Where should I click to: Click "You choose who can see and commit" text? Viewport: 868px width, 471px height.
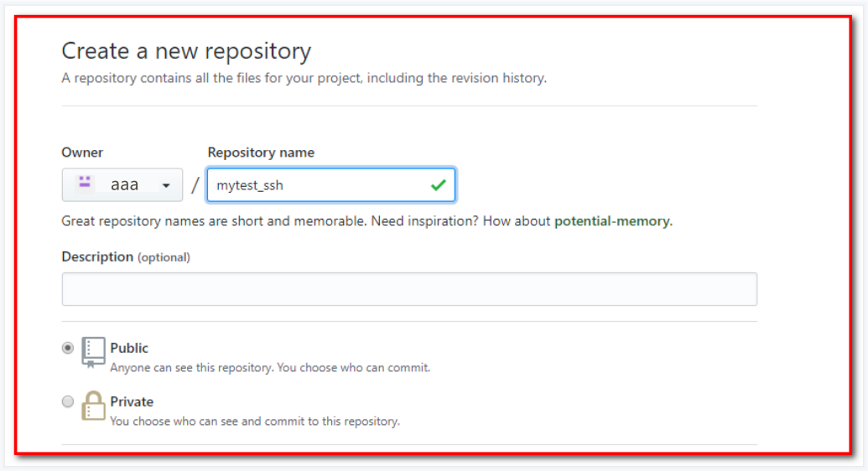(255, 421)
